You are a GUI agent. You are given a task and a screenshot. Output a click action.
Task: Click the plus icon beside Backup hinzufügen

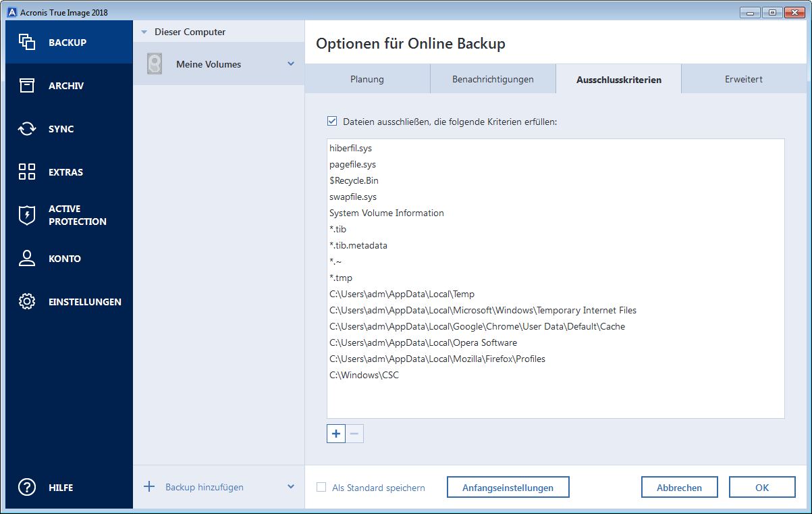150,487
